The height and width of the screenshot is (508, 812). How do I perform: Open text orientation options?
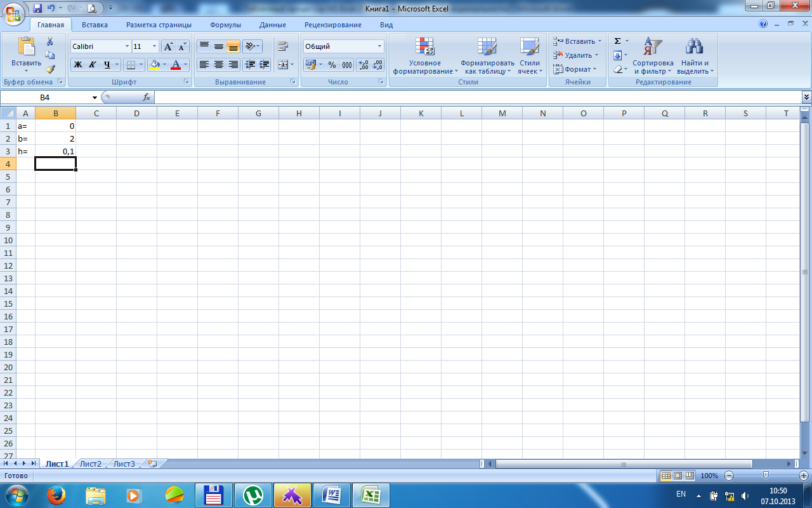pos(252,46)
